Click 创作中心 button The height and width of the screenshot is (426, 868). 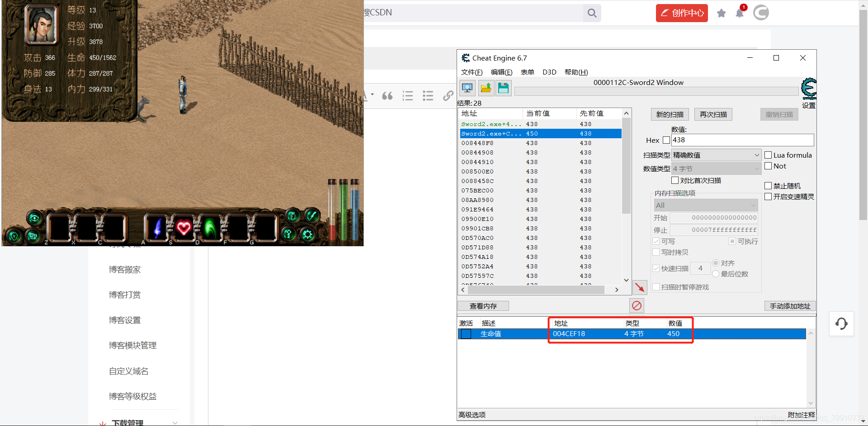(x=682, y=13)
